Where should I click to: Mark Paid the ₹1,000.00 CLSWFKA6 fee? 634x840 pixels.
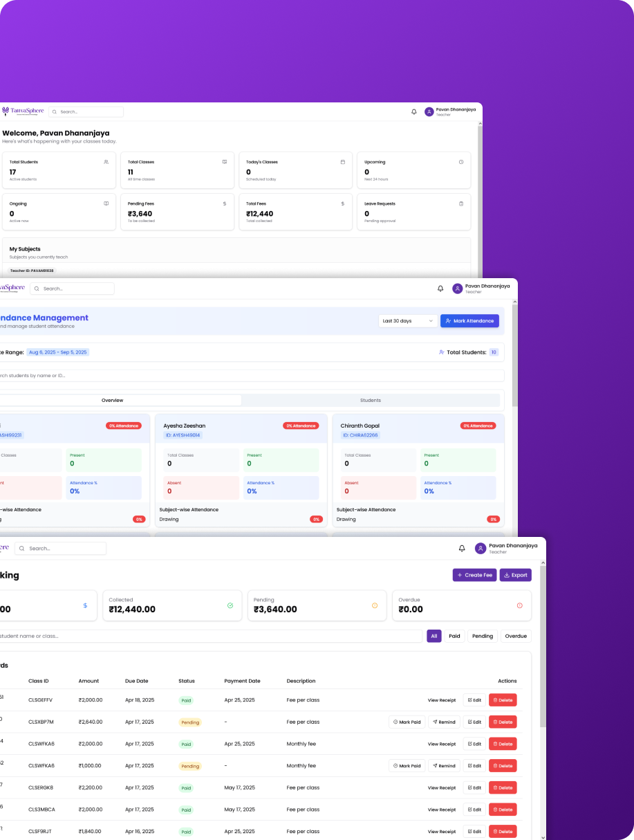407,766
